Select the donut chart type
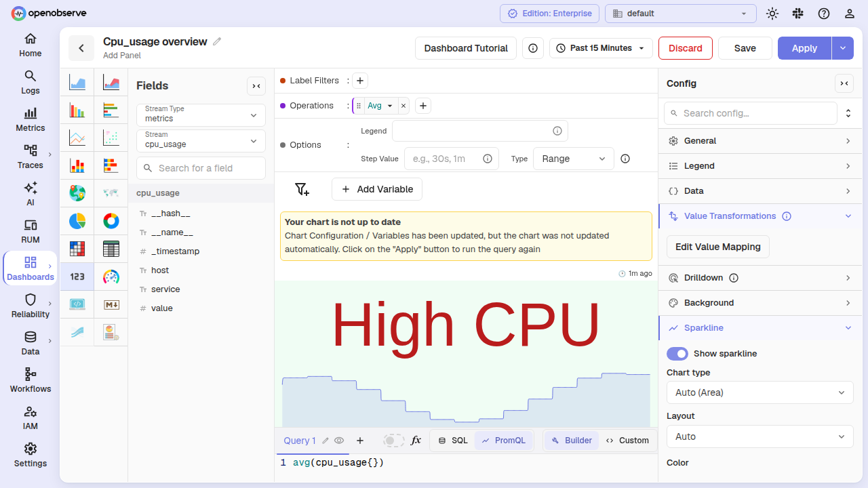 coord(111,221)
